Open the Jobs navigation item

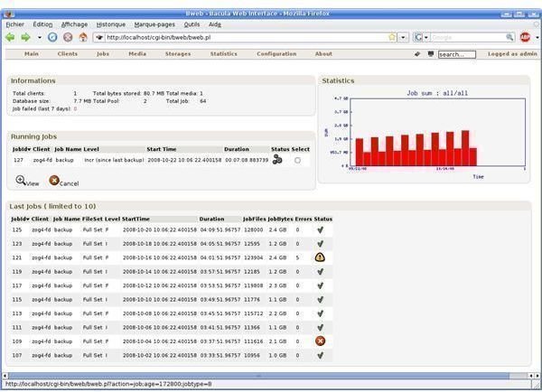point(103,54)
